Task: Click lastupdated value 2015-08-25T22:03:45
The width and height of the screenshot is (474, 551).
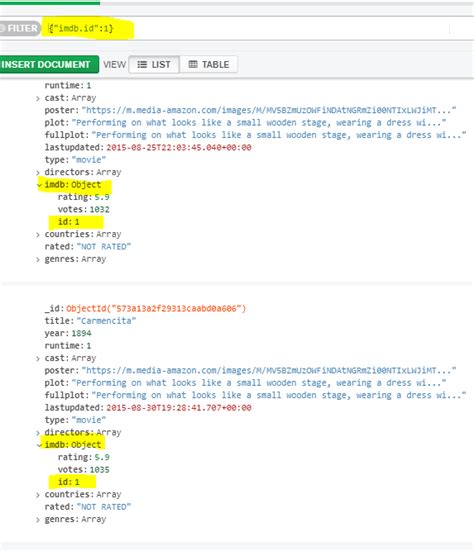Action: pos(179,148)
